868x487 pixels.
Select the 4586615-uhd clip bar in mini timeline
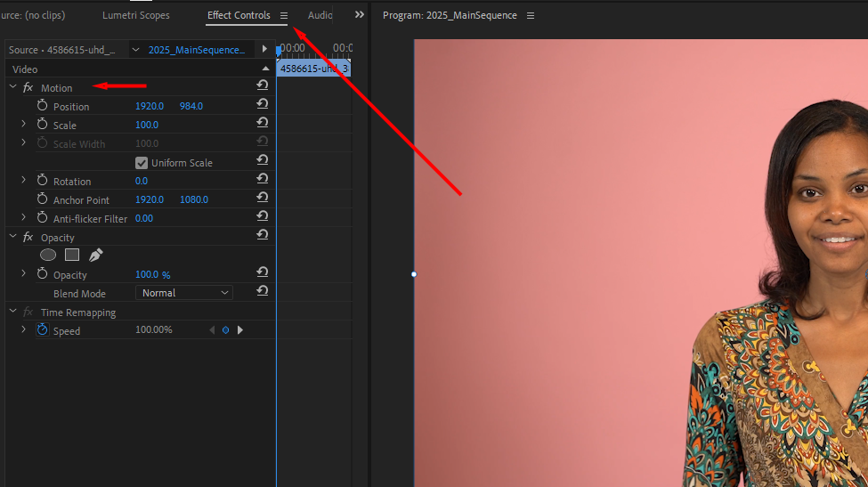(314, 69)
